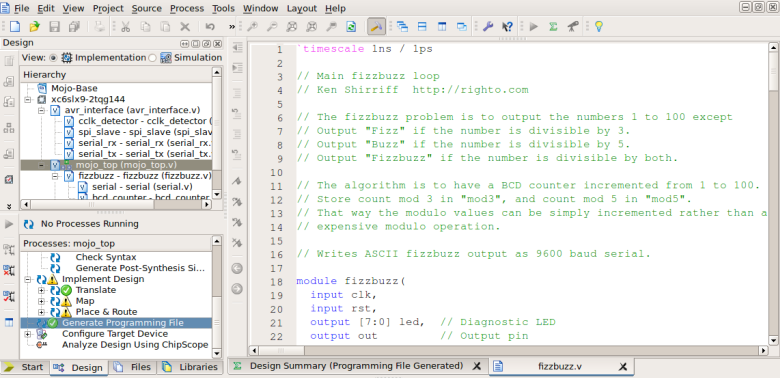Expand the Configure Target Device node

point(28,334)
